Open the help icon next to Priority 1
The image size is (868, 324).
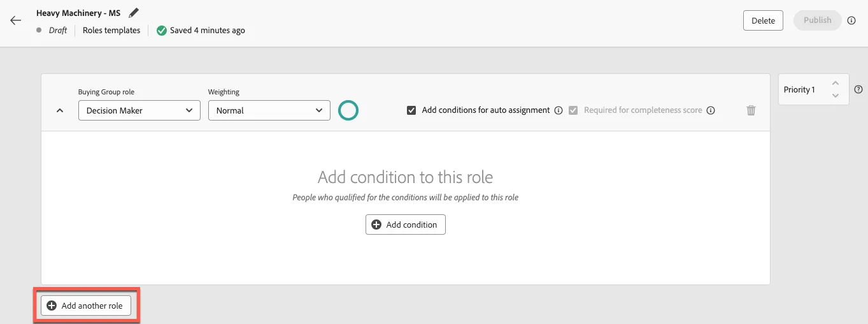pyautogui.click(x=858, y=89)
